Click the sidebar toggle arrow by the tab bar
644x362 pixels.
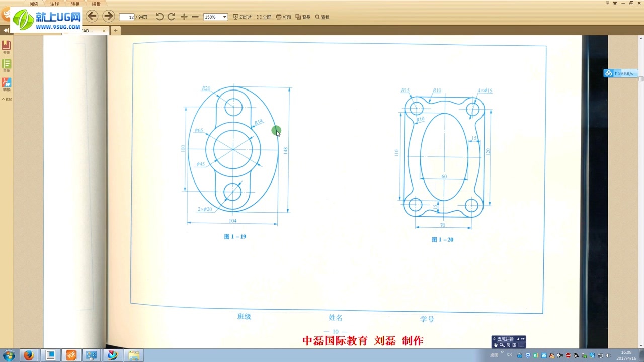tap(6, 30)
